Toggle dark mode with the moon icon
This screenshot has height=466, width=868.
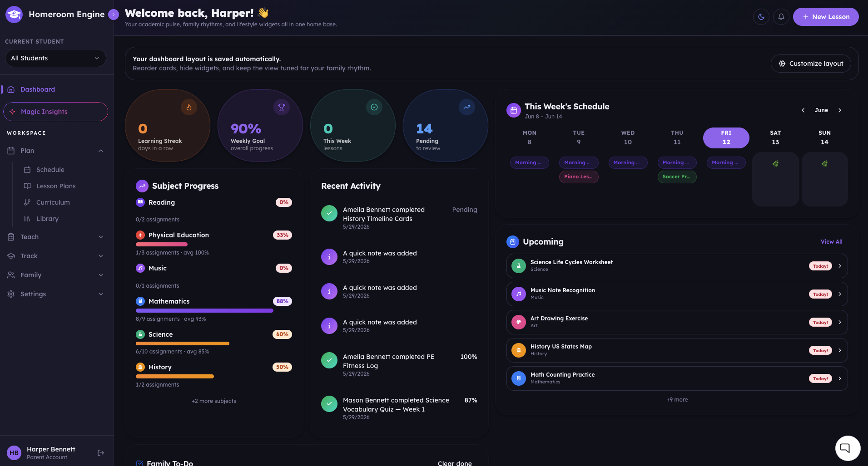pos(761,17)
